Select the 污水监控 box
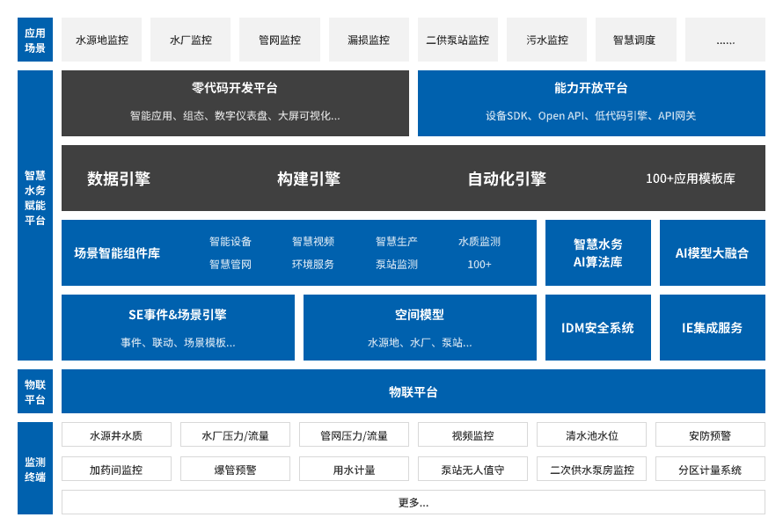This screenshot has height=532, width=783. pos(547,40)
